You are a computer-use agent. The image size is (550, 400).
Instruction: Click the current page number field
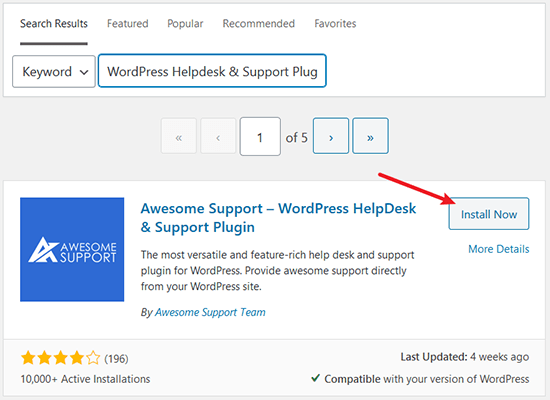pyautogui.click(x=260, y=136)
